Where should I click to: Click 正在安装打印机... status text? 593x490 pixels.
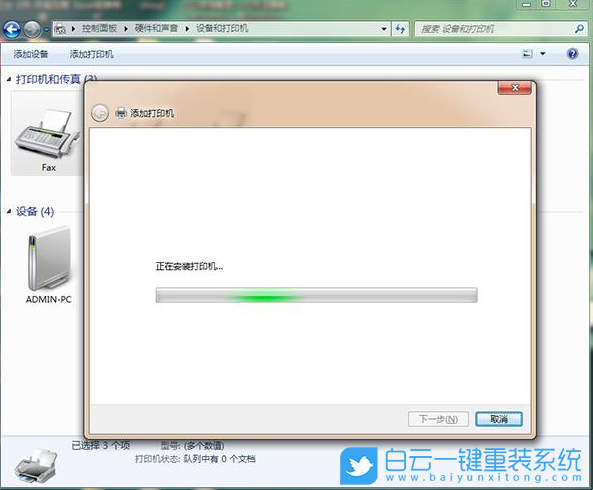(x=189, y=267)
